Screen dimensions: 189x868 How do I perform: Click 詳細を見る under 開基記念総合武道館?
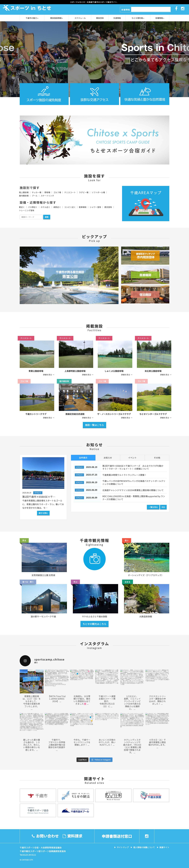(87, 418)
